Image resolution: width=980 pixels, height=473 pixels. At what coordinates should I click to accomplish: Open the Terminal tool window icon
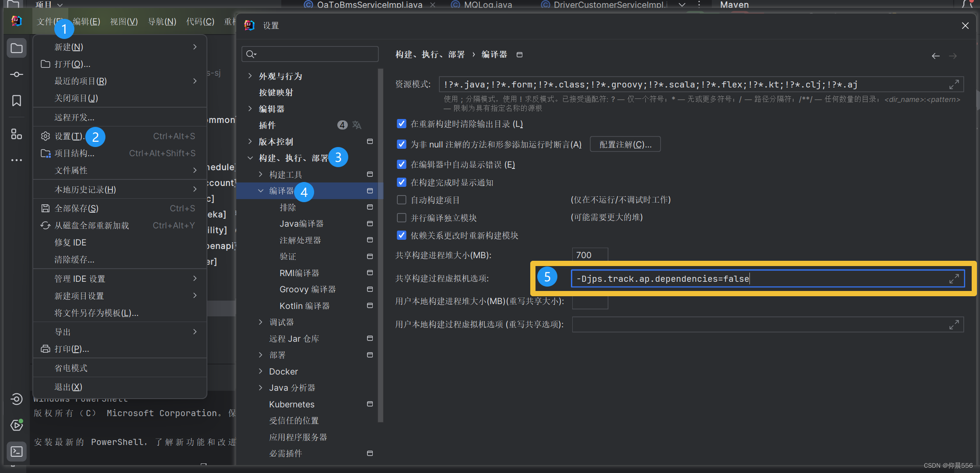point(17,451)
